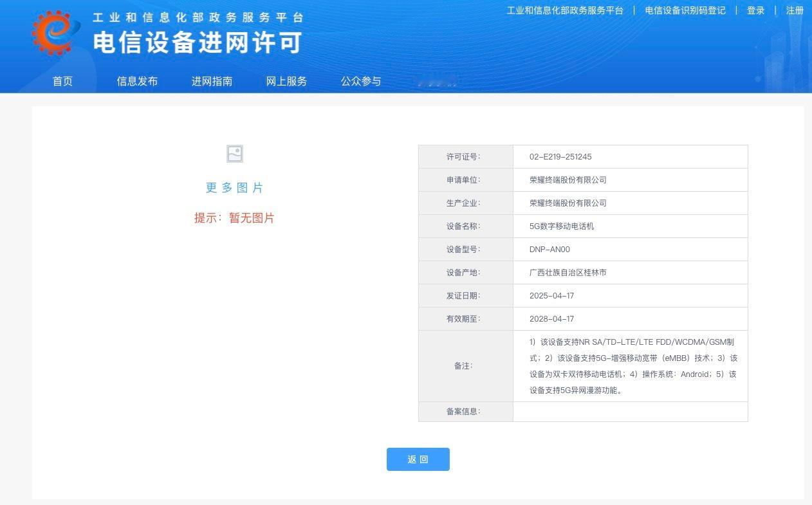
Task: Open the 电信设备识别码登记 link
Action: coord(685,10)
